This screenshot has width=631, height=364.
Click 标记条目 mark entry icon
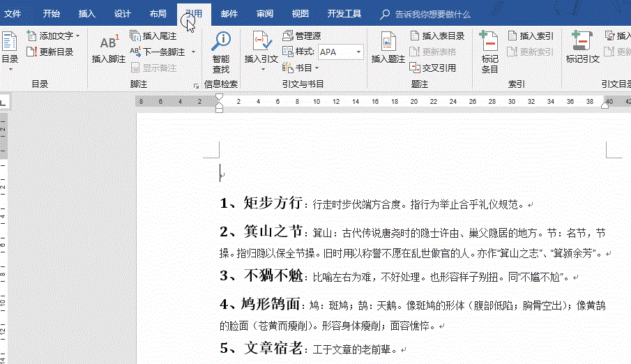pos(489,40)
